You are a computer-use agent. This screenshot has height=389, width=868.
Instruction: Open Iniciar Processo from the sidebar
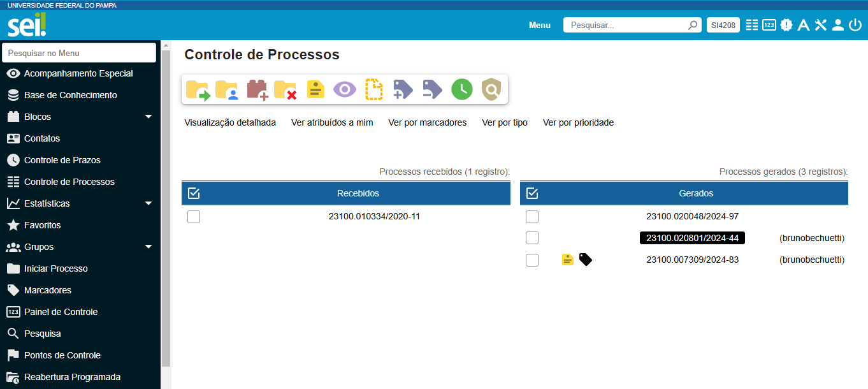pos(56,268)
